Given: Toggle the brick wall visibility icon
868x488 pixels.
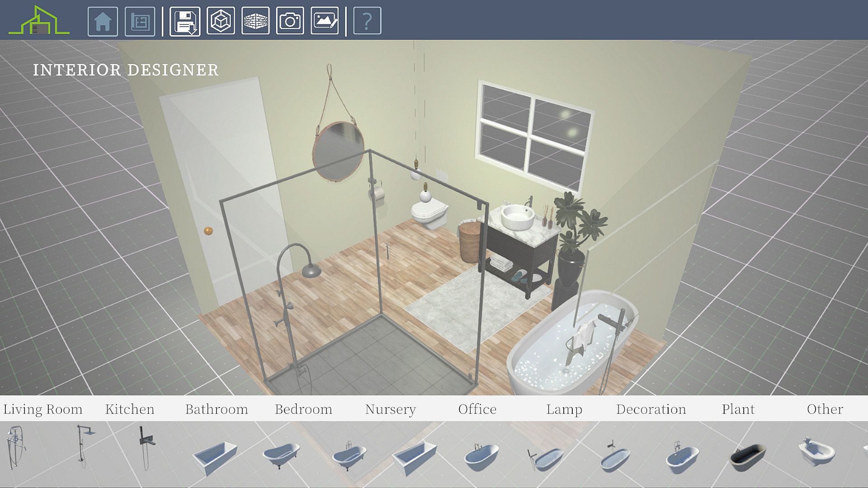Looking at the screenshot, I should (x=255, y=21).
